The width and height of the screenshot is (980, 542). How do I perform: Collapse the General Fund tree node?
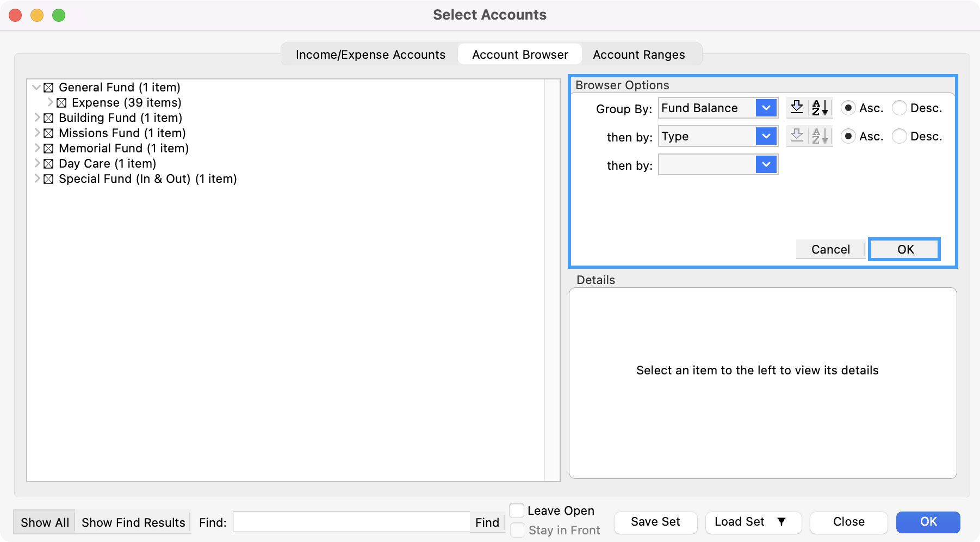pos(36,87)
